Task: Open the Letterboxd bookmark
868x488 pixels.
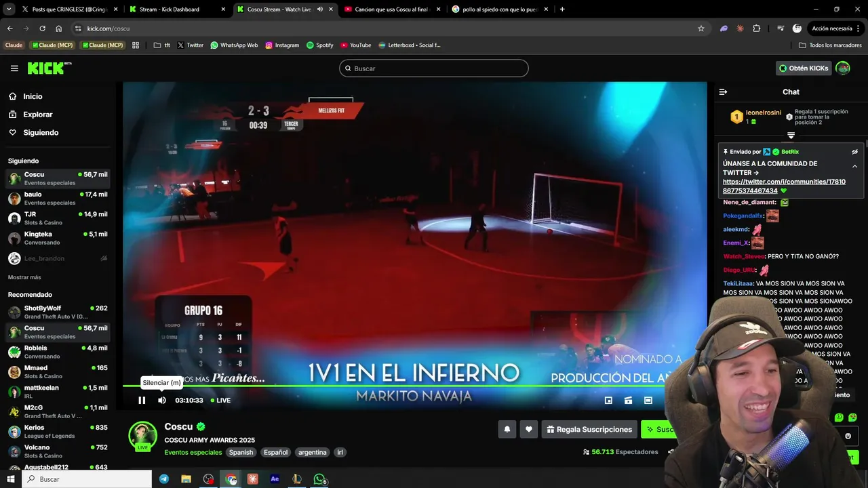Action: [410, 45]
